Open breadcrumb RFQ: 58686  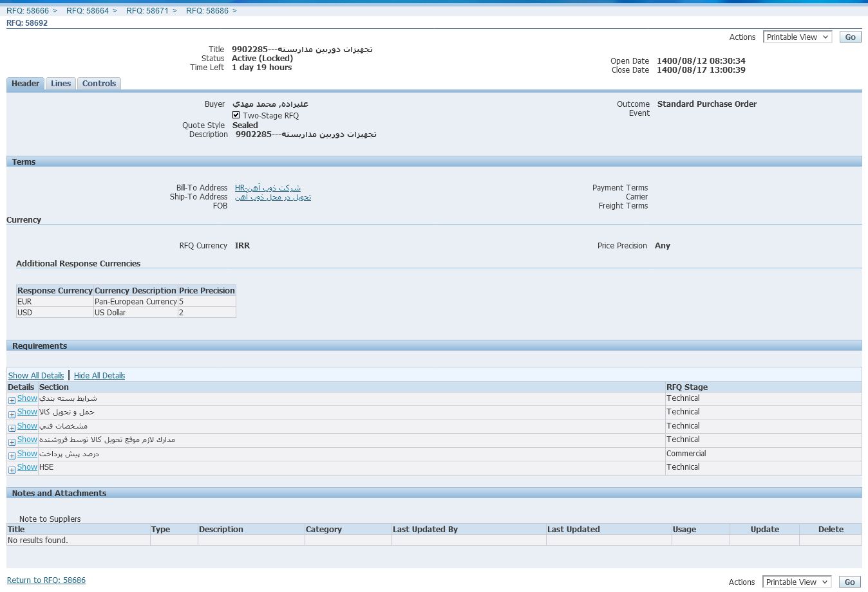click(207, 11)
